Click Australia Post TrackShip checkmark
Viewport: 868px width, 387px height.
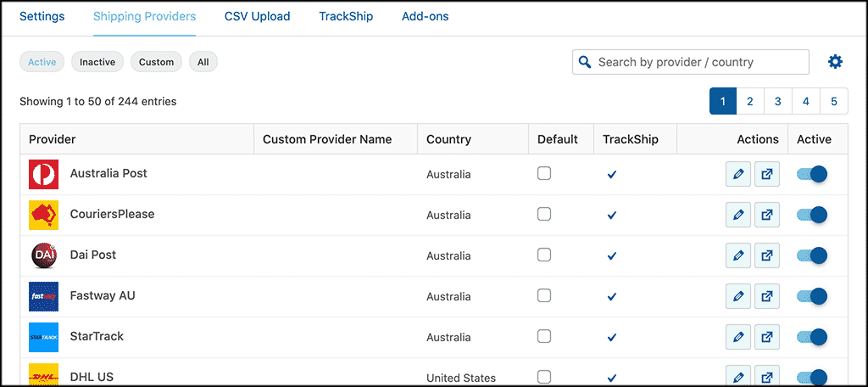point(612,175)
